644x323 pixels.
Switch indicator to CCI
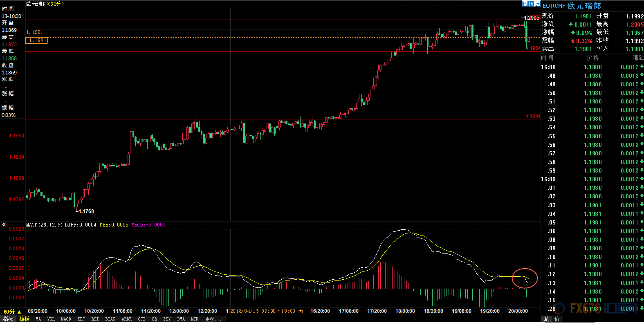[141, 319]
